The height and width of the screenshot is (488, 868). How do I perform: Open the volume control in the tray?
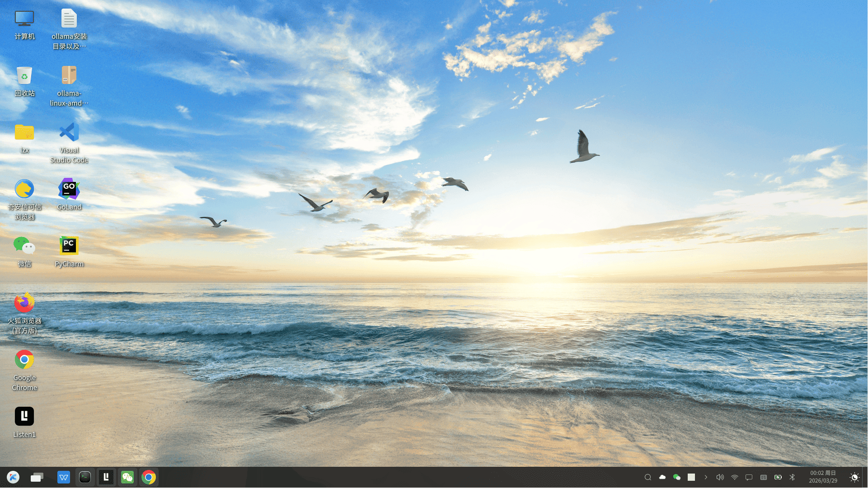720,477
